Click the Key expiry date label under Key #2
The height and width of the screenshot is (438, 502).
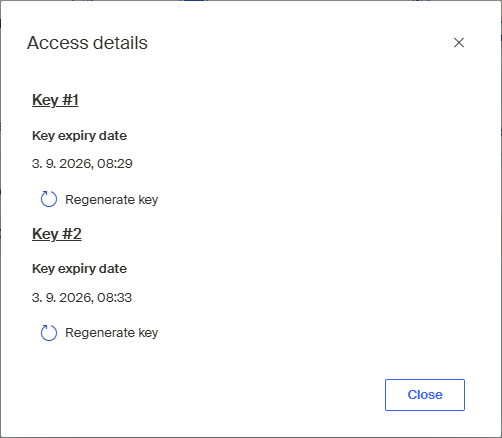click(79, 269)
